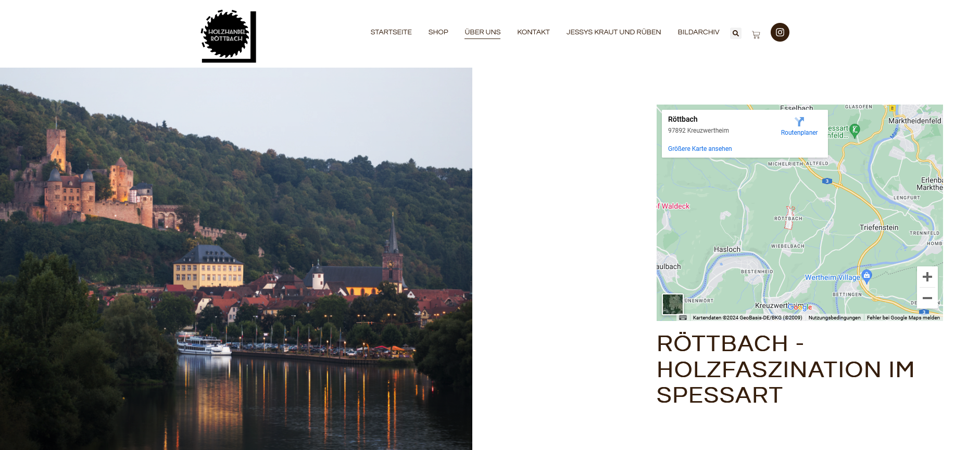
Task: Click the Routenplaner directions arrow icon
Action: [x=799, y=122]
